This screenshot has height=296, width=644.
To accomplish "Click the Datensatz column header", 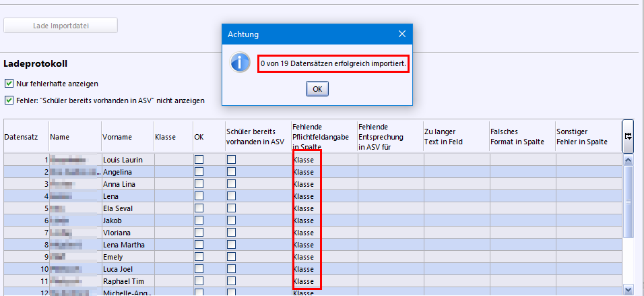I will click(26, 136).
